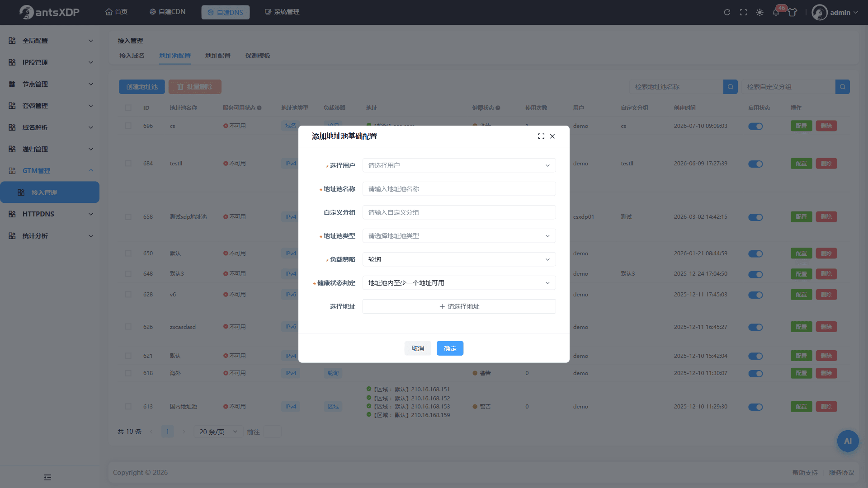
Task: Switch to the 地址配置 tab
Action: [x=218, y=56]
